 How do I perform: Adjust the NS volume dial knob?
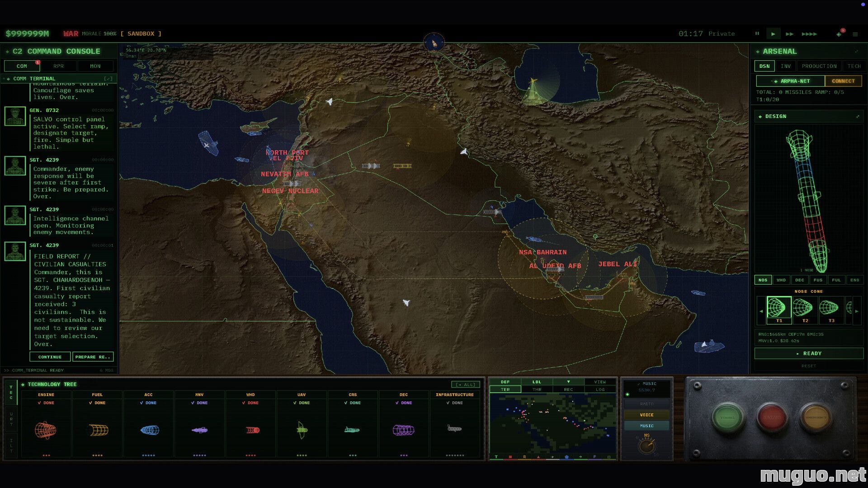click(x=646, y=446)
